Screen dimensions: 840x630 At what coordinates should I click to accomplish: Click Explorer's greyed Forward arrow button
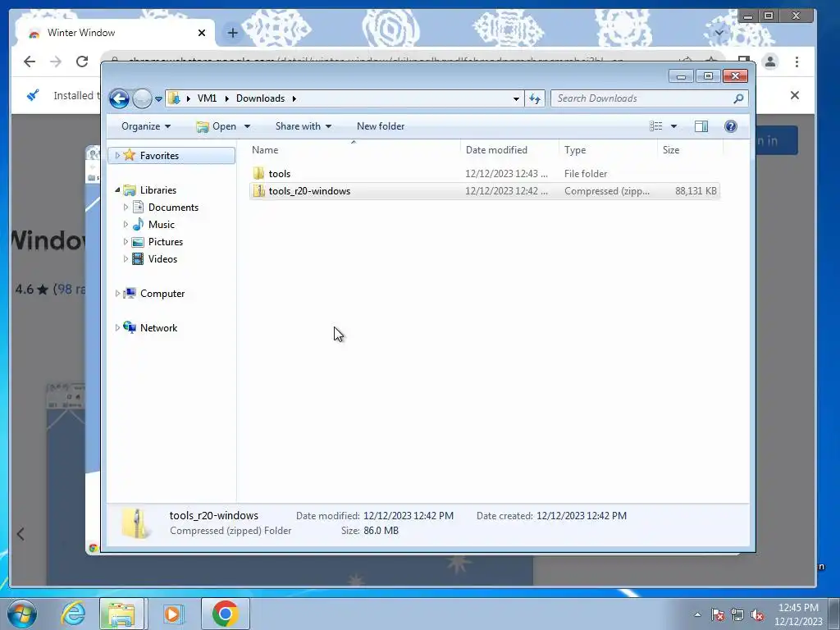tap(142, 98)
